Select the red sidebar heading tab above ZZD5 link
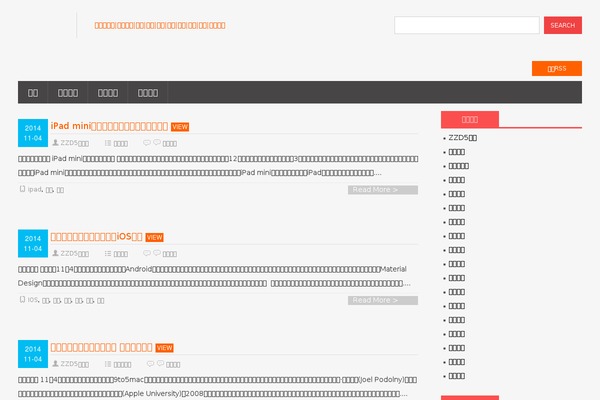600x400 pixels. click(470, 119)
